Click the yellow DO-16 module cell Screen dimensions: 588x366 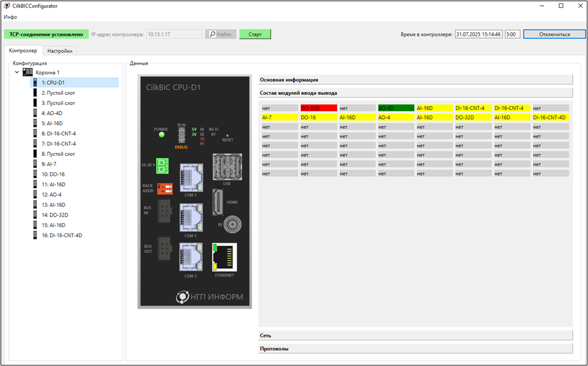pyautogui.click(x=319, y=117)
